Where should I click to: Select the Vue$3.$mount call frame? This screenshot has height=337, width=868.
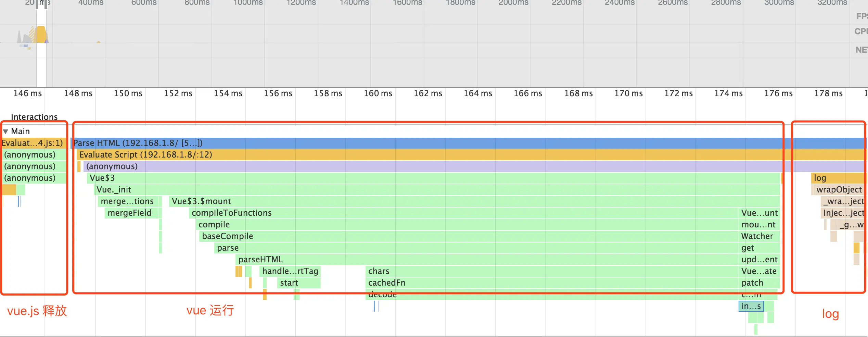(474, 201)
